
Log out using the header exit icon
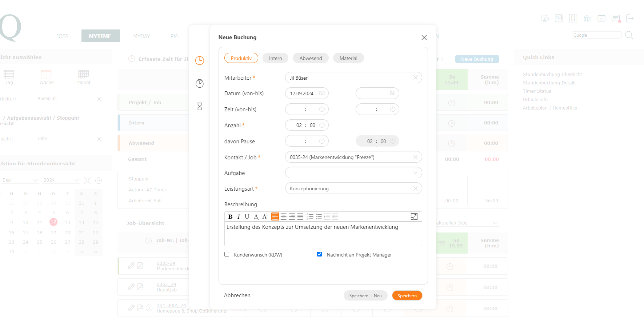630,19
